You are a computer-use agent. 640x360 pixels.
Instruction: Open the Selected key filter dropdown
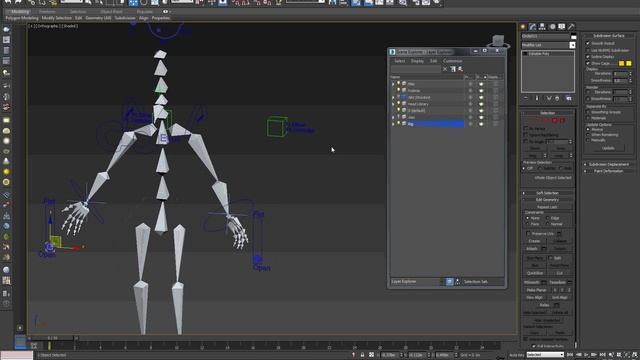click(545, 355)
